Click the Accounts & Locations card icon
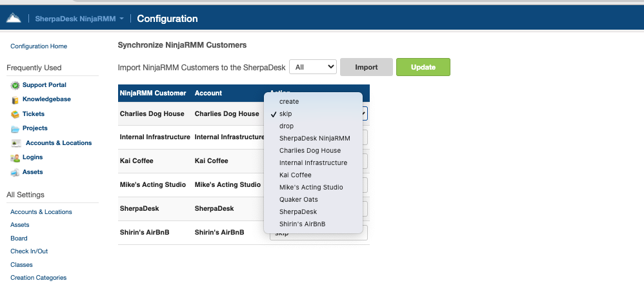 pyautogui.click(x=15, y=143)
